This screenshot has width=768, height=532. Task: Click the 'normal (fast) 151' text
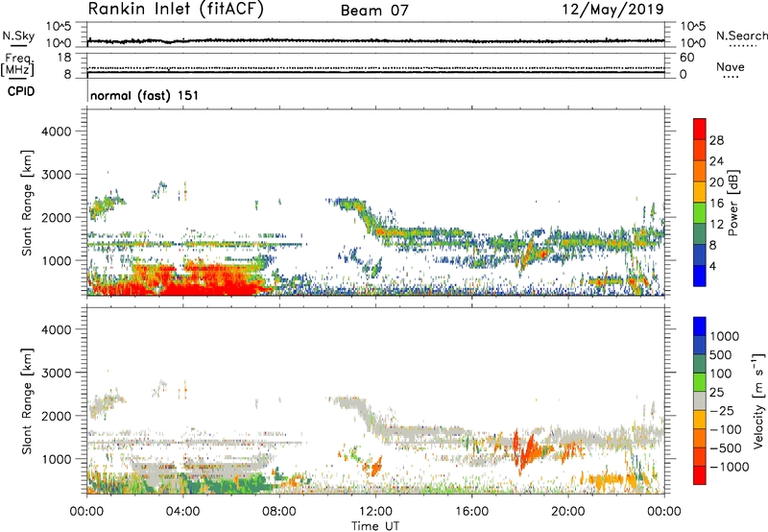coord(145,95)
